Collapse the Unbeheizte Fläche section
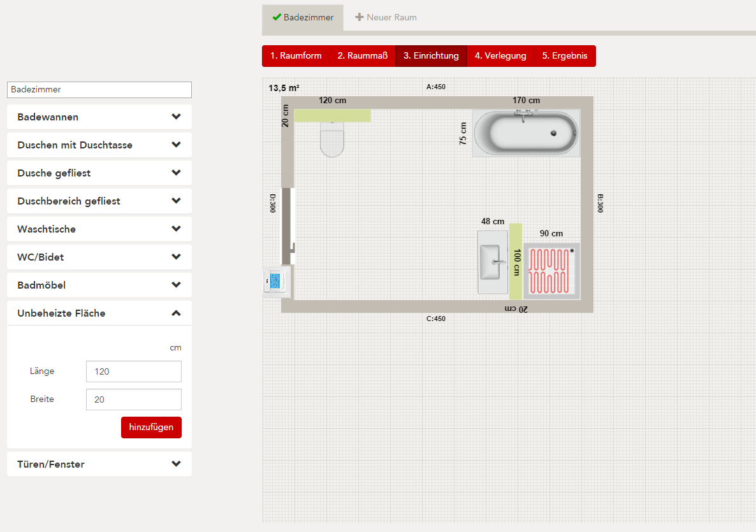 99,313
